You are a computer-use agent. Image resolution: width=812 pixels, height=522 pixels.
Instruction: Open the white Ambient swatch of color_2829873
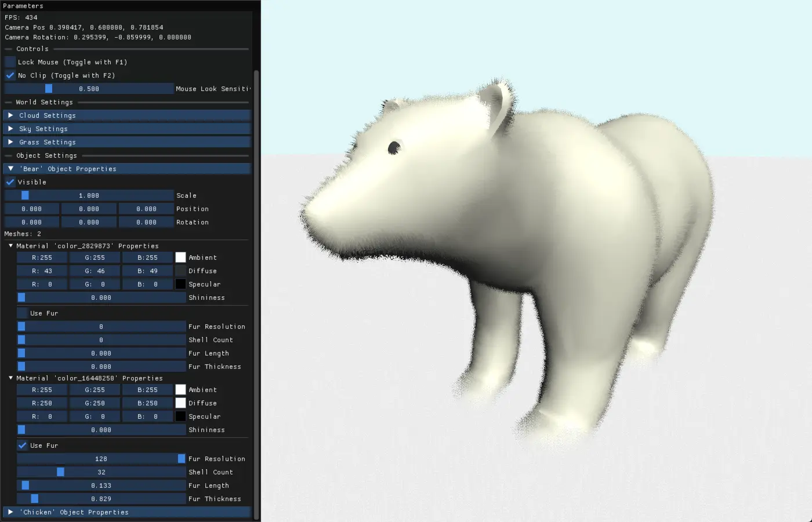pos(180,258)
